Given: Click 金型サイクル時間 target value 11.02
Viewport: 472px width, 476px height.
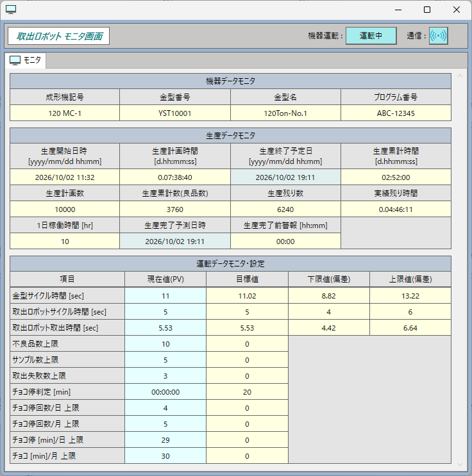Looking at the screenshot, I should (x=247, y=296).
